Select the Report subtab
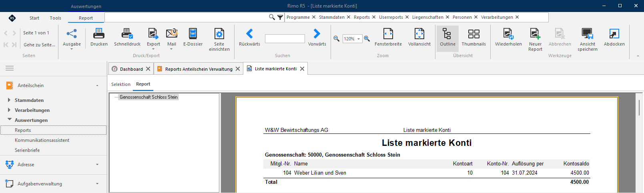This screenshot has width=644, height=193. 143,84
